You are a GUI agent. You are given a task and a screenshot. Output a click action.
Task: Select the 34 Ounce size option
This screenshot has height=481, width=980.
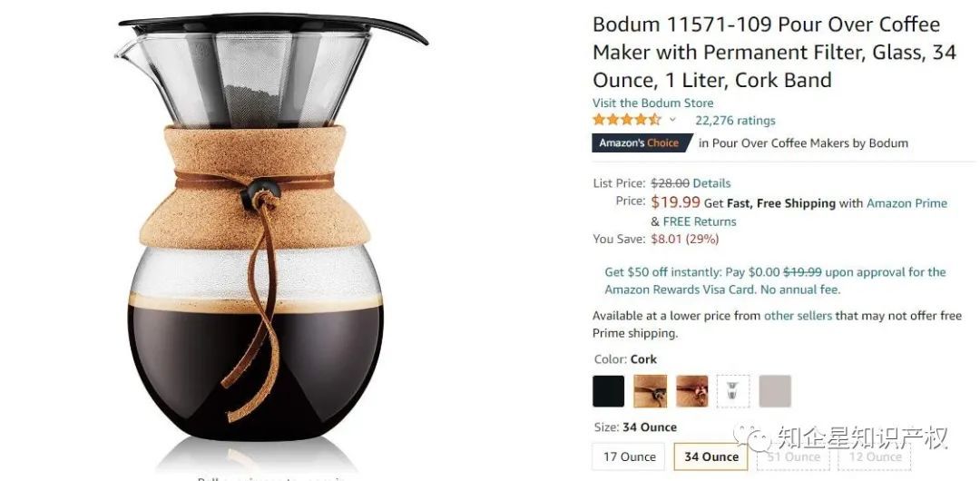tap(711, 456)
